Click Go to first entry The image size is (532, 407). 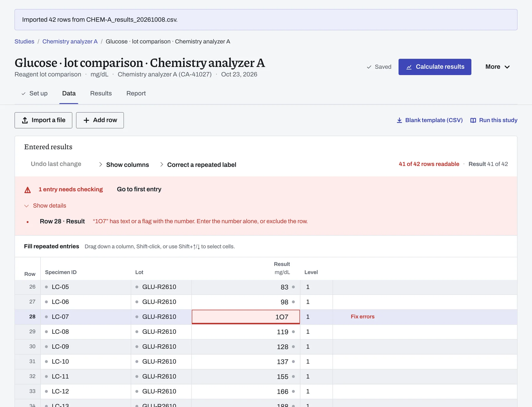point(139,189)
